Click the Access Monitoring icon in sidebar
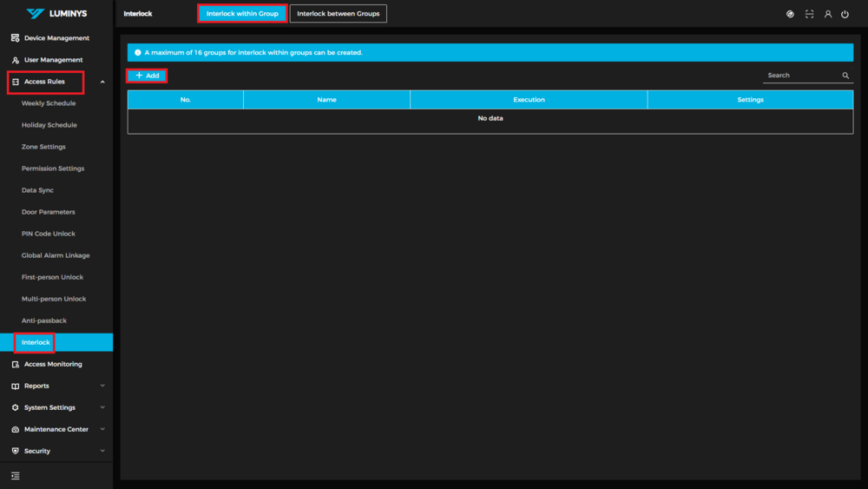 (15, 364)
